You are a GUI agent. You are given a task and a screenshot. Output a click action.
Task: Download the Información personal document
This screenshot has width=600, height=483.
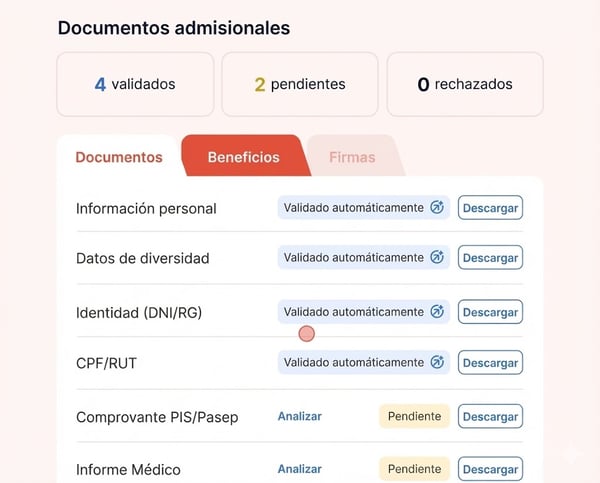(x=490, y=208)
